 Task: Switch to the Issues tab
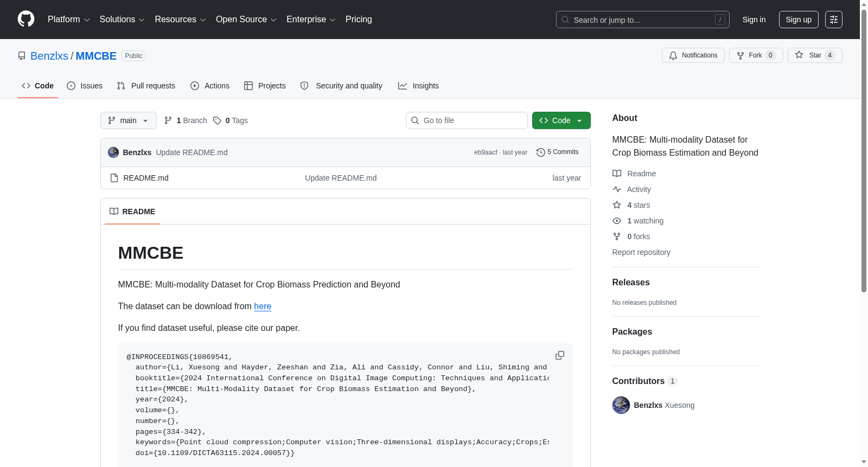(85, 86)
